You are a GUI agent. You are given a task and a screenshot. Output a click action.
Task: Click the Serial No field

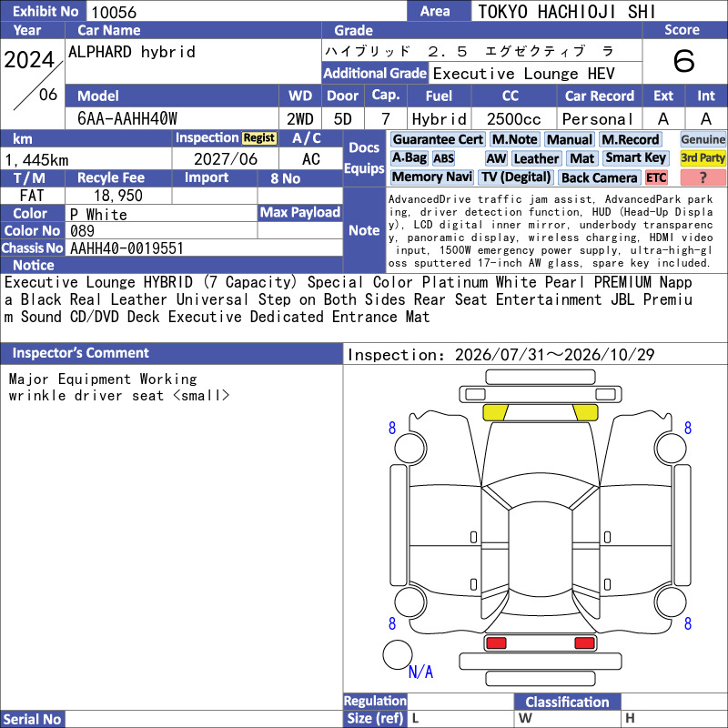(x=204, y=719)
